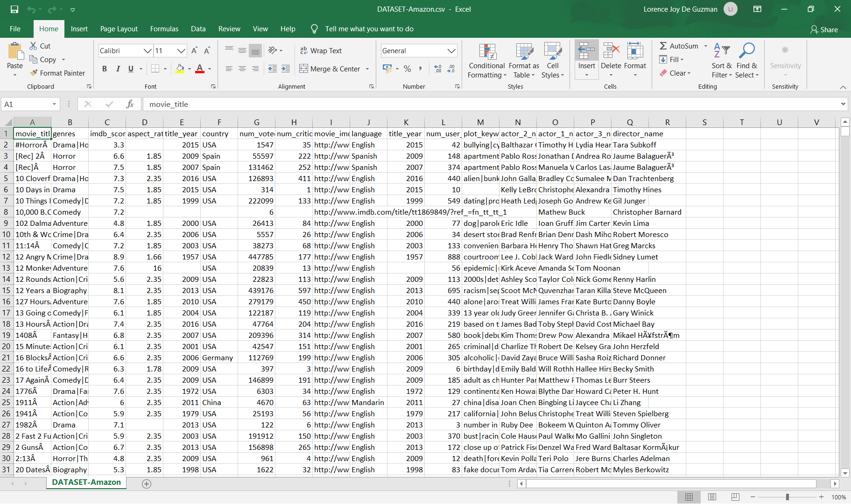Click Increase Decimal icon
851x504 pixels.
coord(438,69)
